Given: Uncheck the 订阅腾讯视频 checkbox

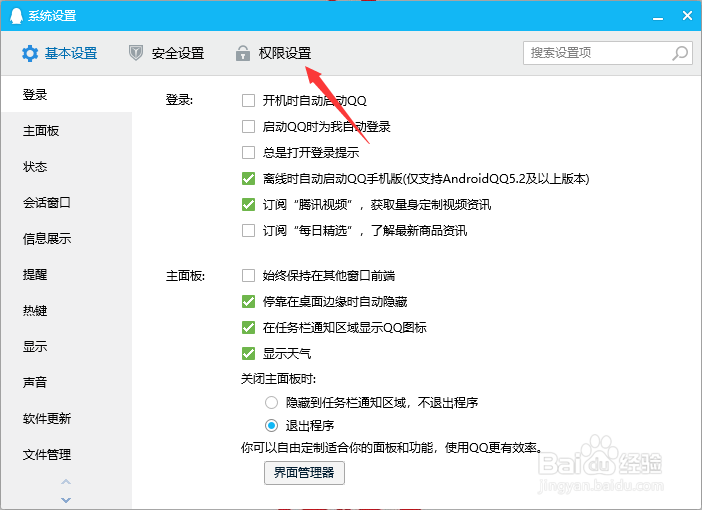Looking at the screenshot, I should click(x=248, y=204).
